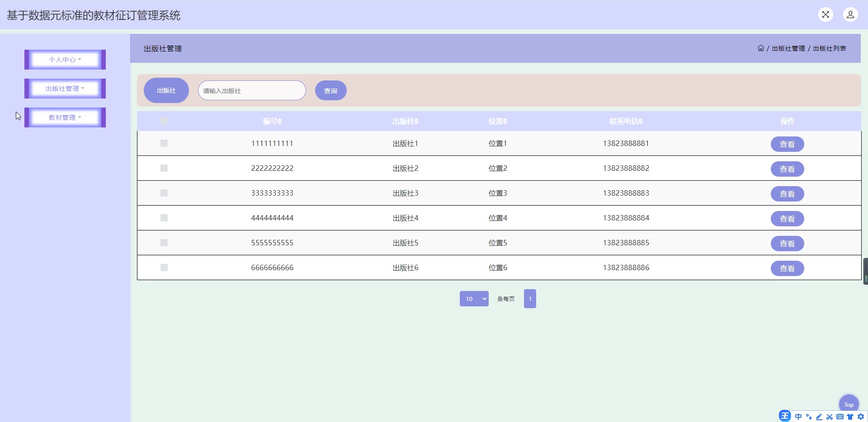Image resolution: width=868 pixels, height=422 pixels.
Task: Click the right-edge vertical scrollbar handle
Action: (865, 271)
